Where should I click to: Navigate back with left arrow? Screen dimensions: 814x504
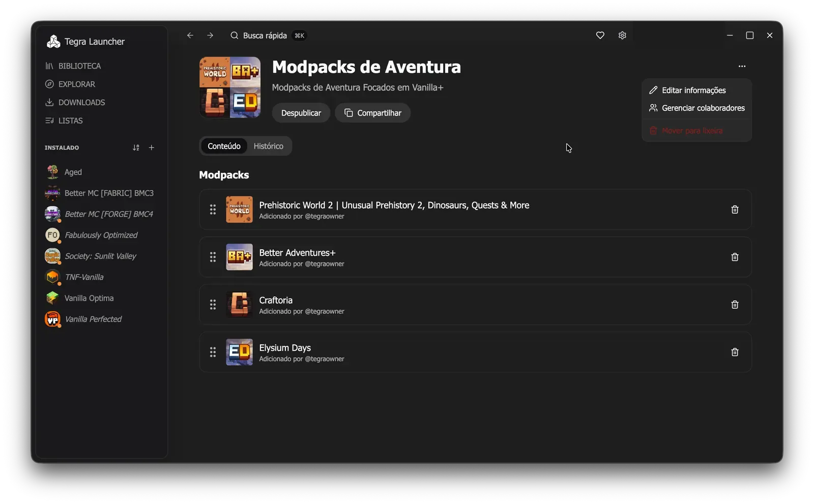point(190,36)
